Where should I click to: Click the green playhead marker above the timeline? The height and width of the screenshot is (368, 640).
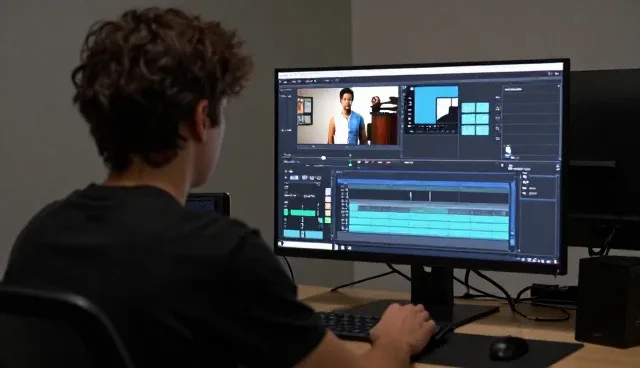(x=350, y=164)
